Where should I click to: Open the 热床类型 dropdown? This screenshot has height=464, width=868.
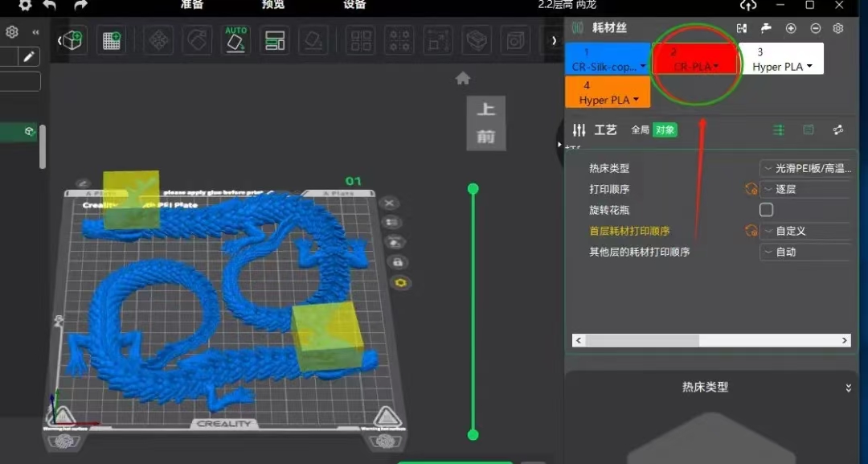[805, 168]
